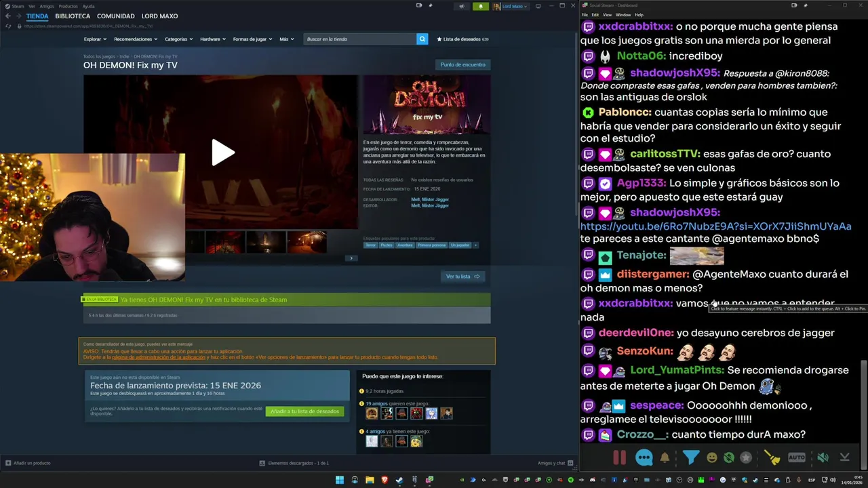868x488 pixels.
Task: Expand the Recomendaciones dropdown
Action: [136, 39]
